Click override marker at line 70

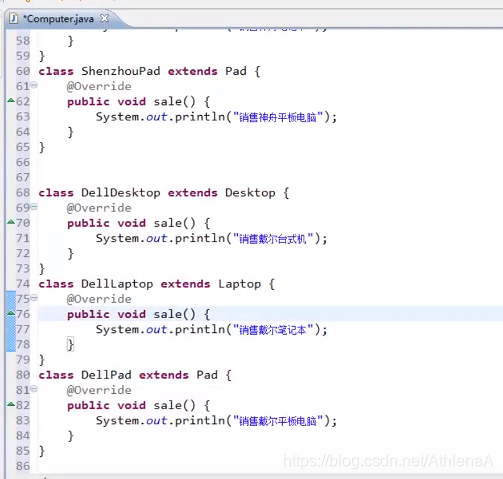click(11, 222)
